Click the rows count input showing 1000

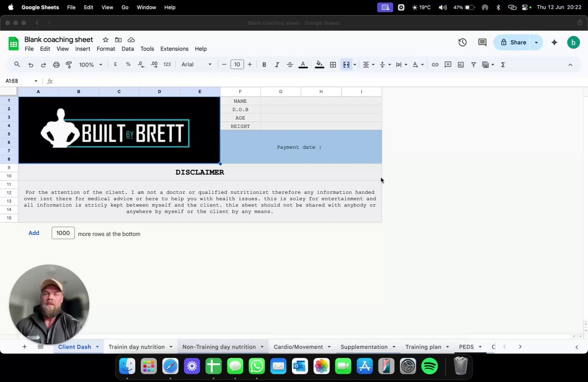63,233
